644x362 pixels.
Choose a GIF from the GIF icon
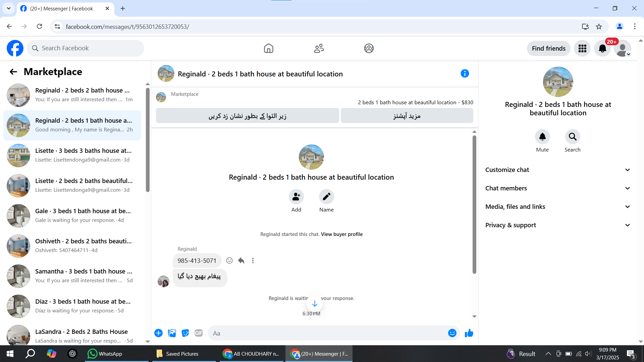199,333
